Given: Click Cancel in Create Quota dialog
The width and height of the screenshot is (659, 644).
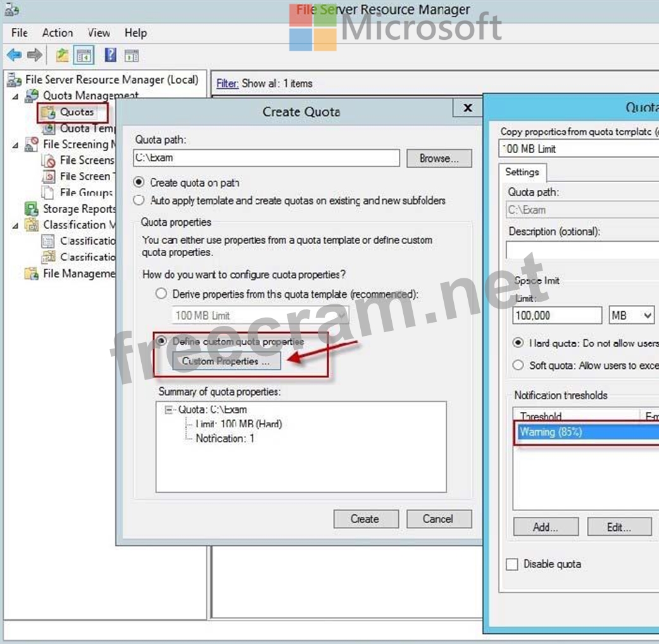Looking at the screenshot, I should [439, 519].
